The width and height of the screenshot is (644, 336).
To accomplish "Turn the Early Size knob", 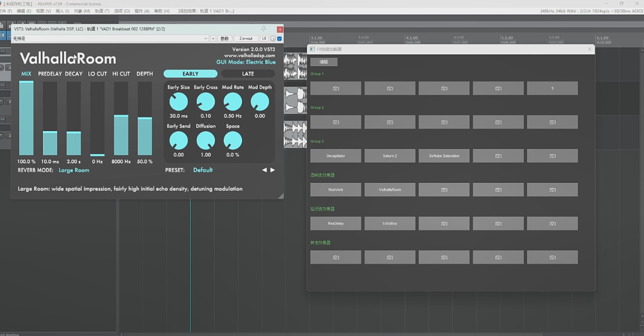I will 179,102.
